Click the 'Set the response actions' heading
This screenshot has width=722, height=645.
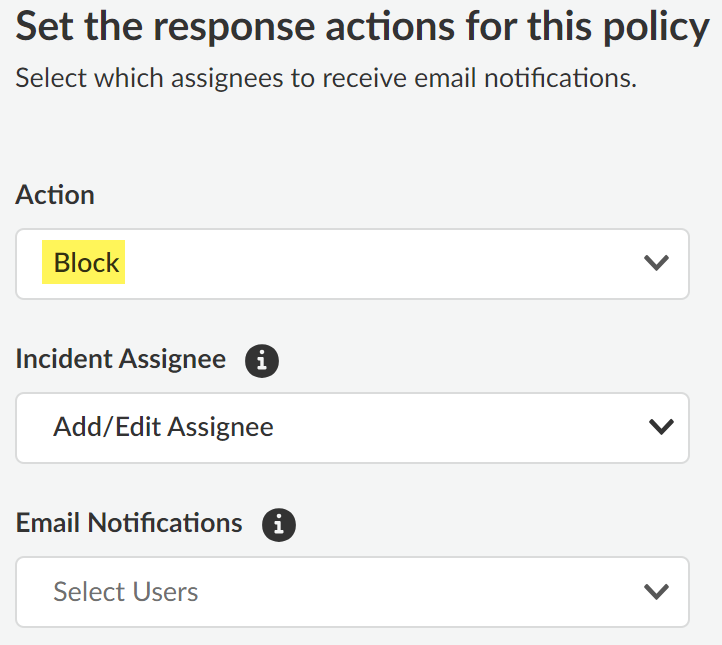tap(300, 27)
